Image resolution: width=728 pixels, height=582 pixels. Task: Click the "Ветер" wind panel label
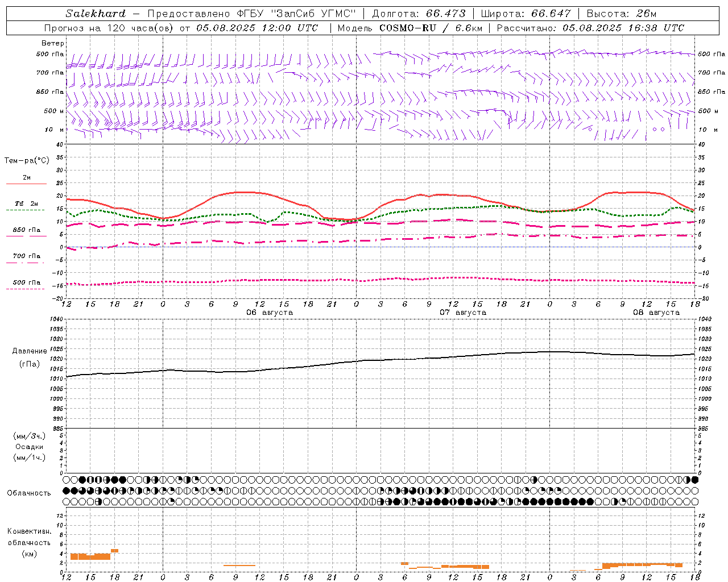click(53, 43)
